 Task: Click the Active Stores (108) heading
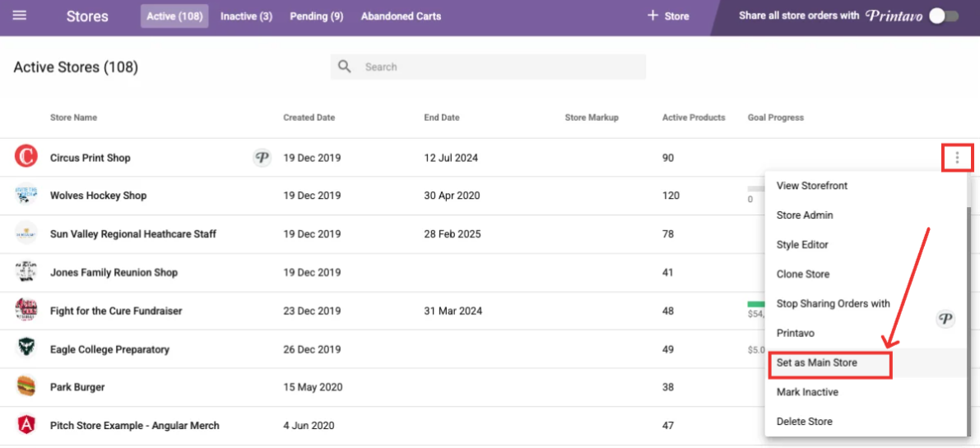76,67
